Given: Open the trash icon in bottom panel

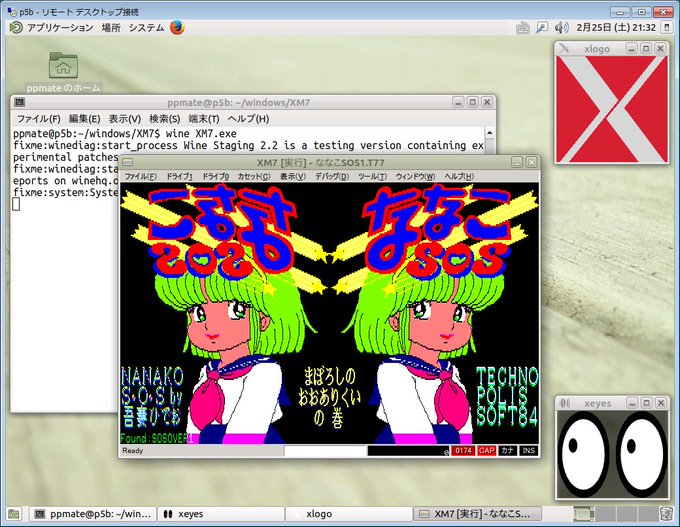Looking at the screenshot, I should pyautogui.click(x=667, y=514).
